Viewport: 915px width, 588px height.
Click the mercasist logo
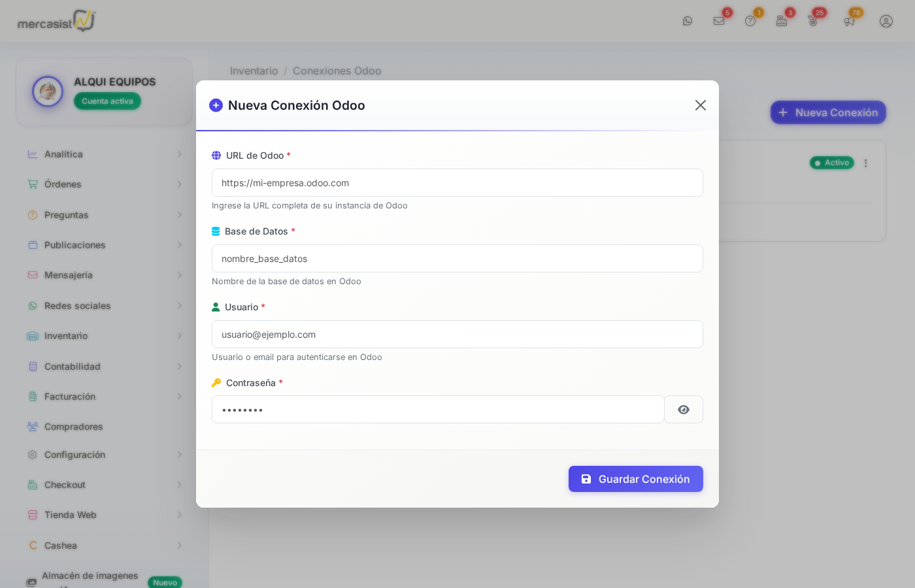click(x=56, y=21)
